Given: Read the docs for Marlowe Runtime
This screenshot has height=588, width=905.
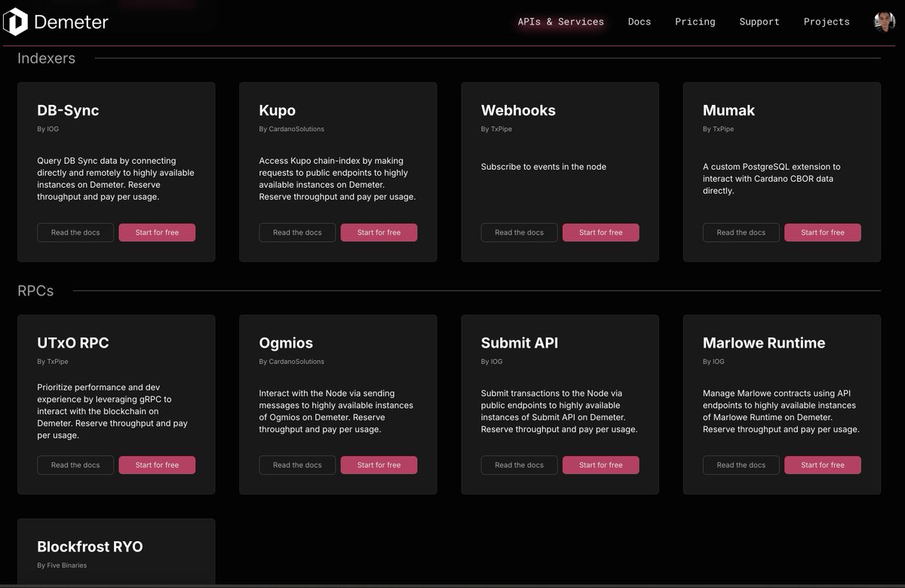Looking at the screenshot, I should click(741, 465).
